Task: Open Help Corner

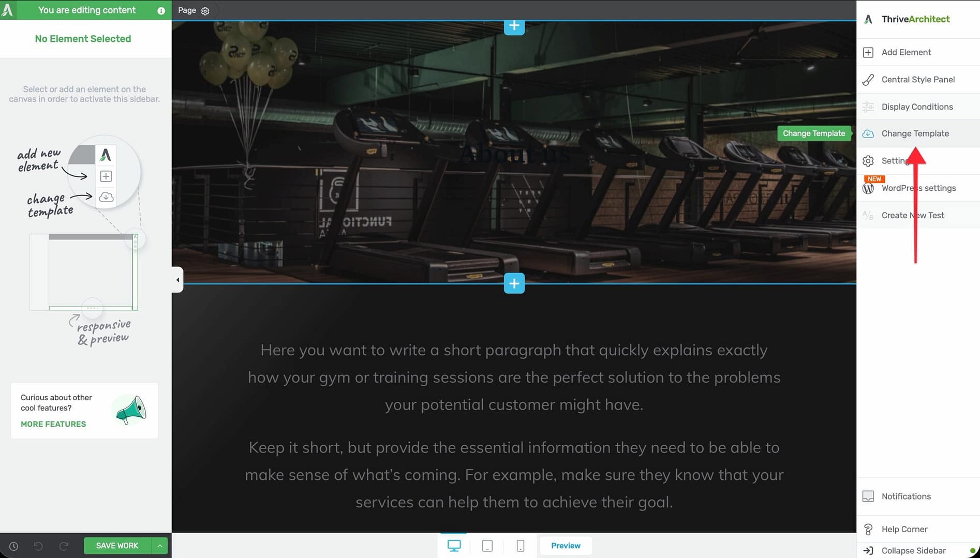Action: point(904,529)
